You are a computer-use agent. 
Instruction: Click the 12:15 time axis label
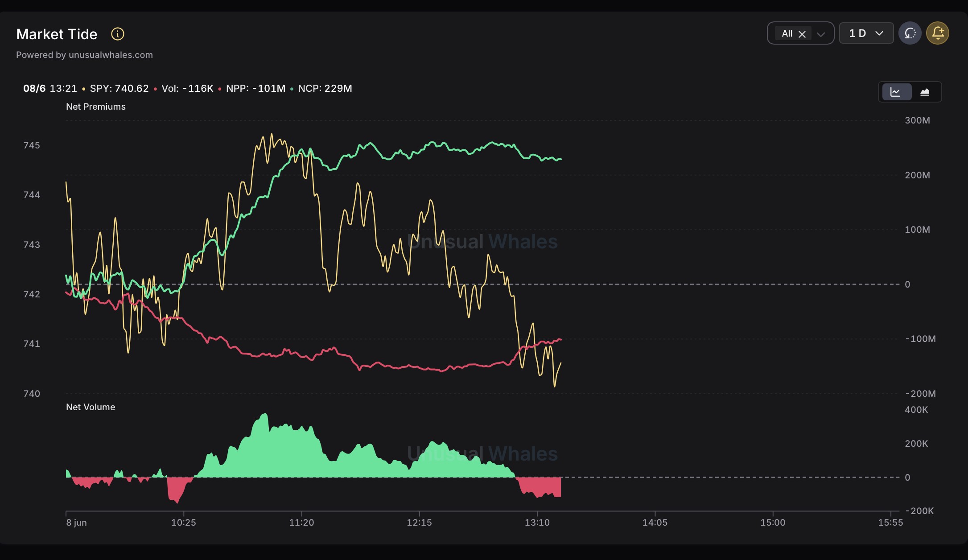[419, 523]
